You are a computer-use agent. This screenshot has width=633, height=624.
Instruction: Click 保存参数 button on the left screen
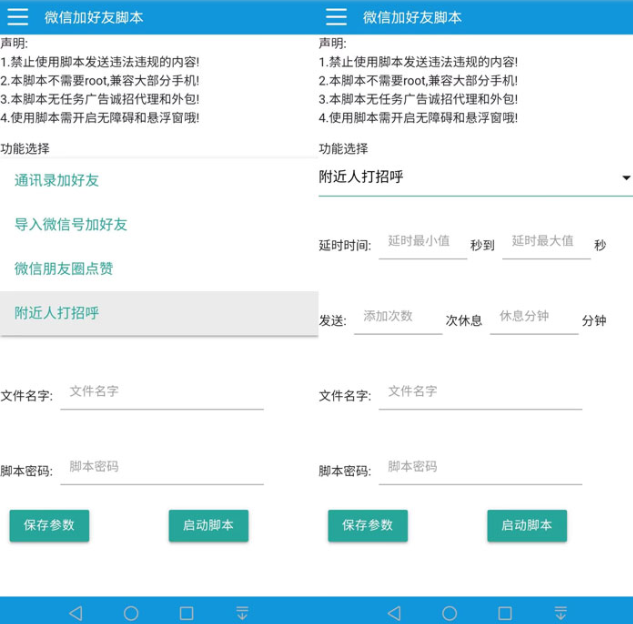click(x=49, y=525)
